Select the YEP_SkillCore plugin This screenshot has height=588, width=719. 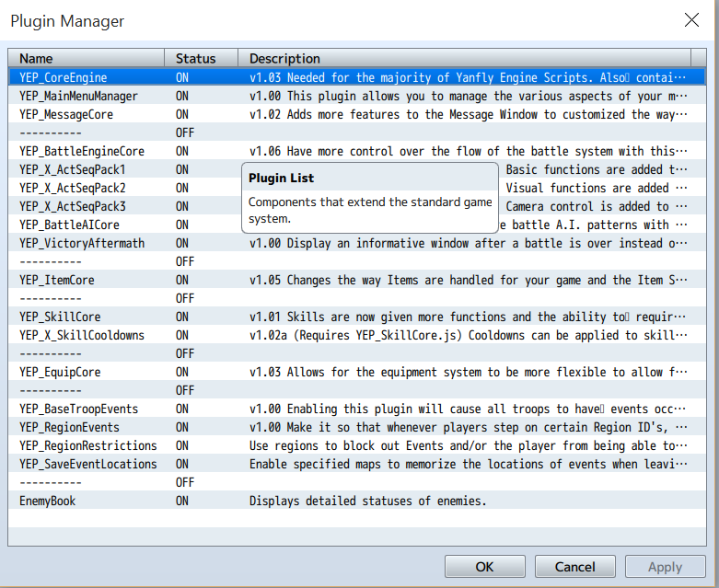tap(60, 317)
